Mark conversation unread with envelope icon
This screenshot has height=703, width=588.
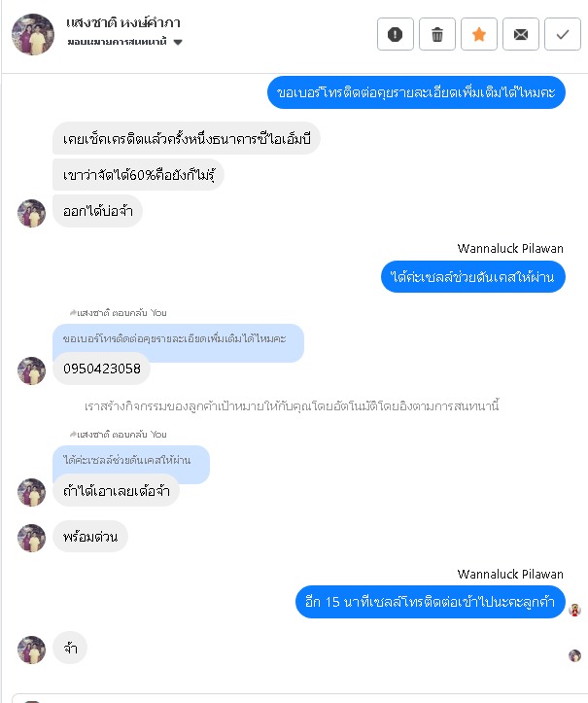coord(520,34)
